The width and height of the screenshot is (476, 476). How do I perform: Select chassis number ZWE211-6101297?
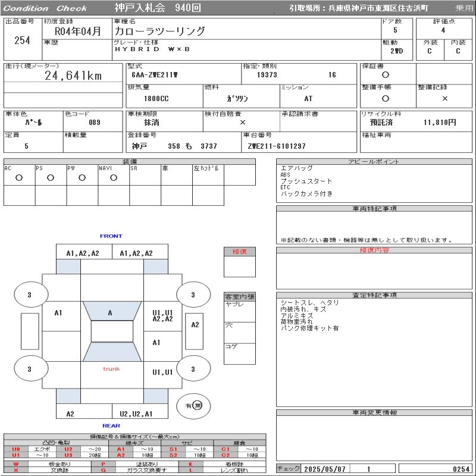(x=277, y=146)
